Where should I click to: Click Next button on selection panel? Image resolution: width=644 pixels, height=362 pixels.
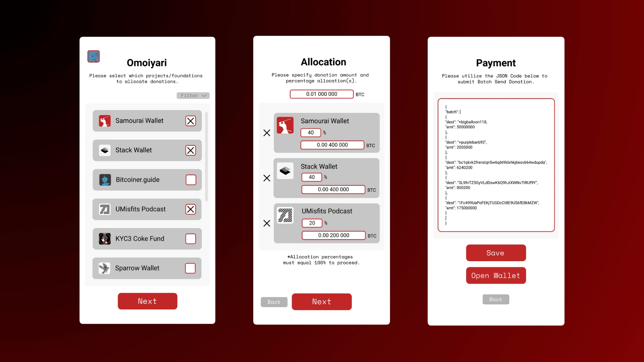(x=147, y=301)
